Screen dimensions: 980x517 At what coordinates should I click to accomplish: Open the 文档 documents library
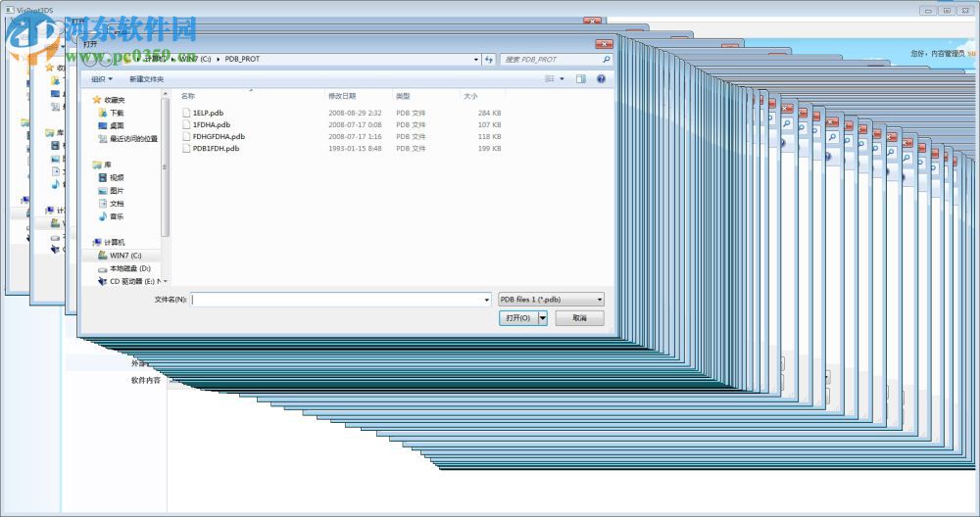tap(117, 205)
